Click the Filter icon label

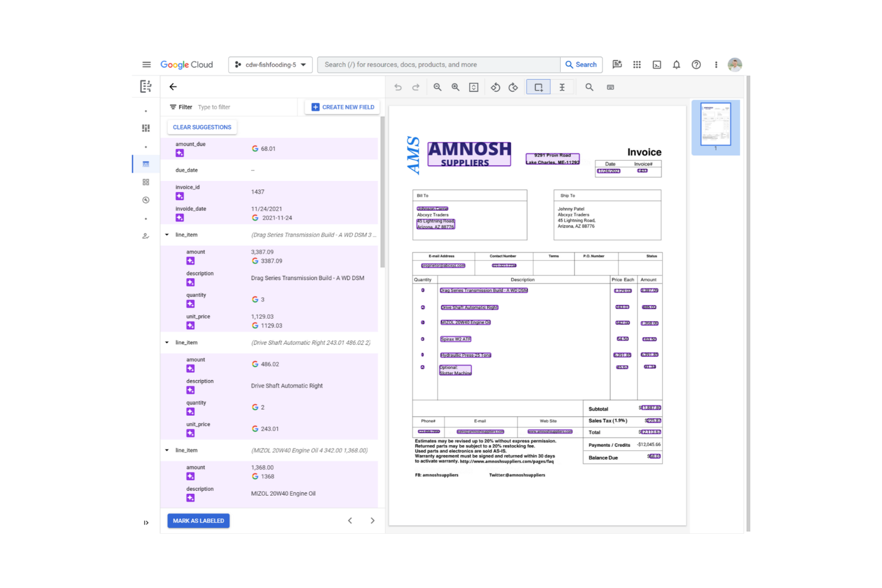[x=181, y=107]
